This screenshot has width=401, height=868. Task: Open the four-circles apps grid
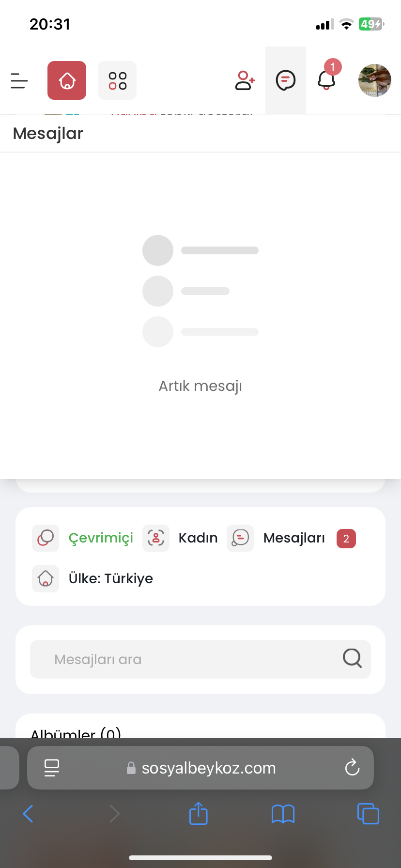click(x=117, y=80)
